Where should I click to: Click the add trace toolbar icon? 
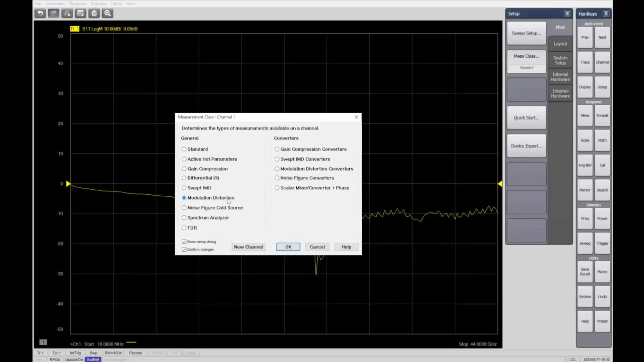[x=67, y=13]
